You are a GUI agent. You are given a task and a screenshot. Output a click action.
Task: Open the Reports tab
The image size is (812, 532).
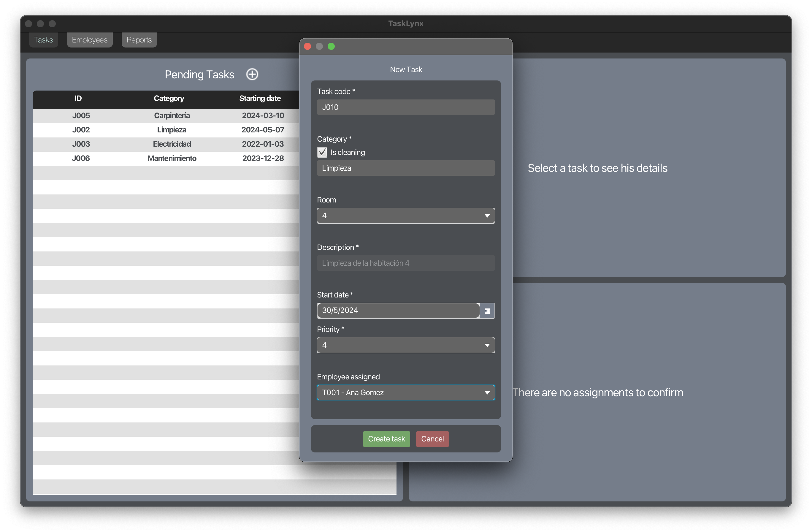pos(139,40)
